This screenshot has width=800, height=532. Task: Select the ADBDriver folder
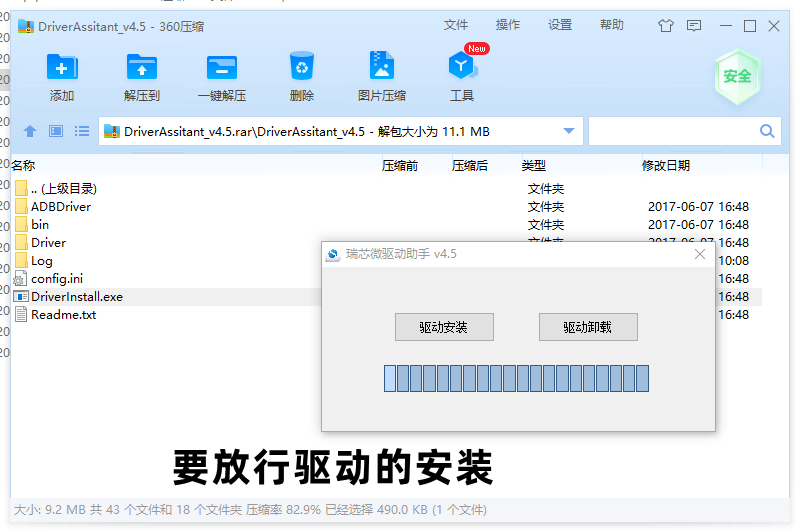[60, 207]
